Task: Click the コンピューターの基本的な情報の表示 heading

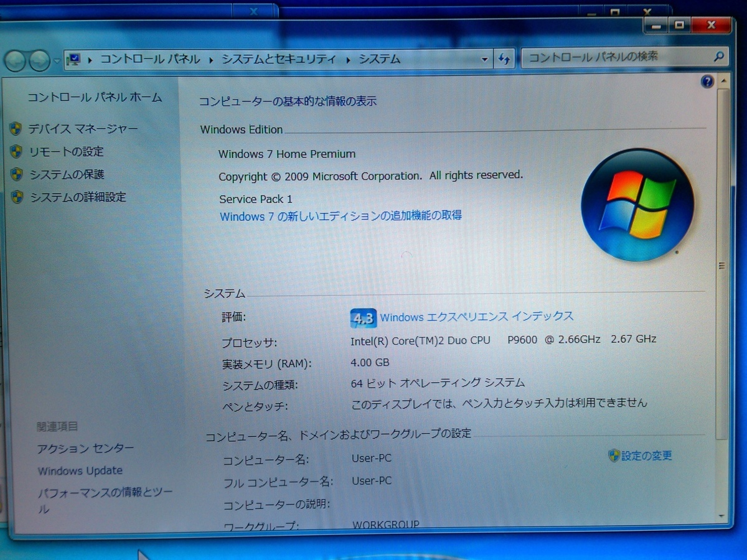Action: [288, 101]
